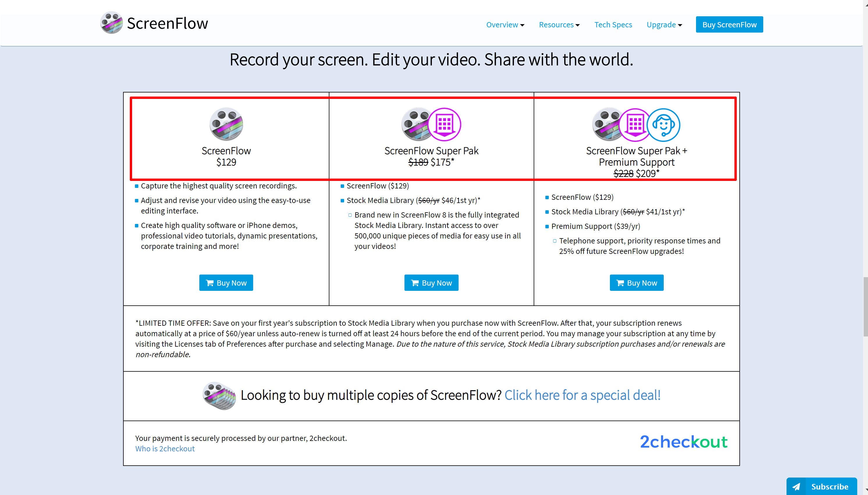
Task: Click 'Your payment is securely processed' text
Action: click(241, 438)
